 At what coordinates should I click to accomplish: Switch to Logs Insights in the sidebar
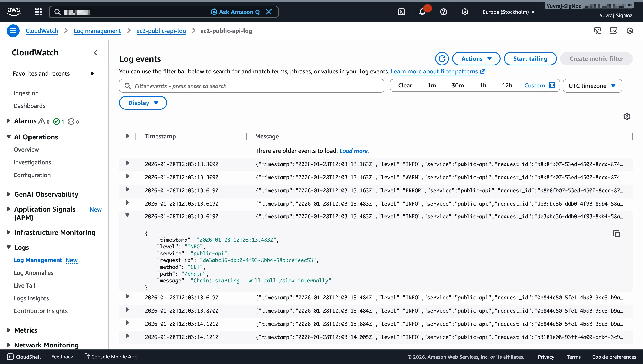pos(31,298)
